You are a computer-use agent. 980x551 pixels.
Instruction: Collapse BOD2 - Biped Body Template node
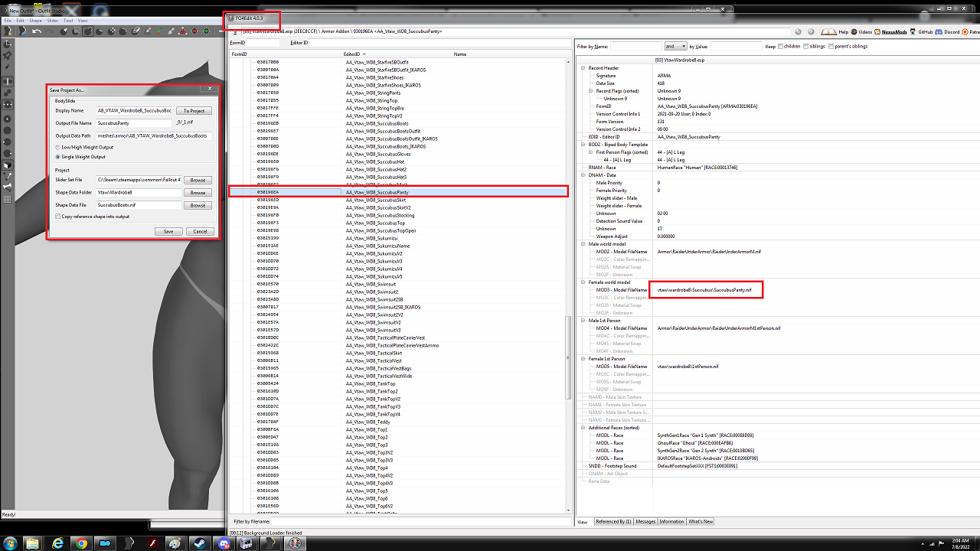coord(582,145)
